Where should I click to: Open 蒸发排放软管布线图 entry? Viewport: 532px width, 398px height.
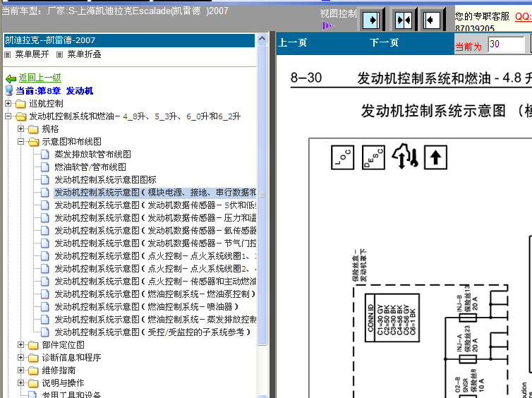pyautogui.click(x=92, y=155)
